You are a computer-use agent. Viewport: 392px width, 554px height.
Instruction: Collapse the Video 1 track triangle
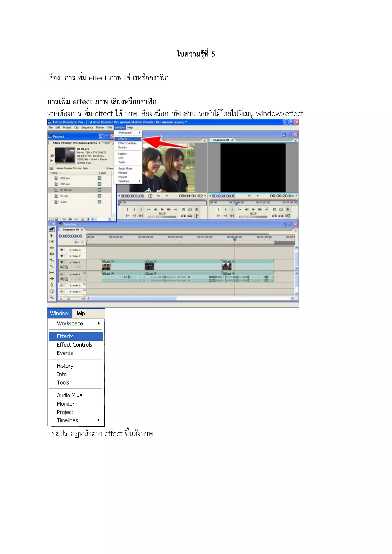tap(70, 262)
